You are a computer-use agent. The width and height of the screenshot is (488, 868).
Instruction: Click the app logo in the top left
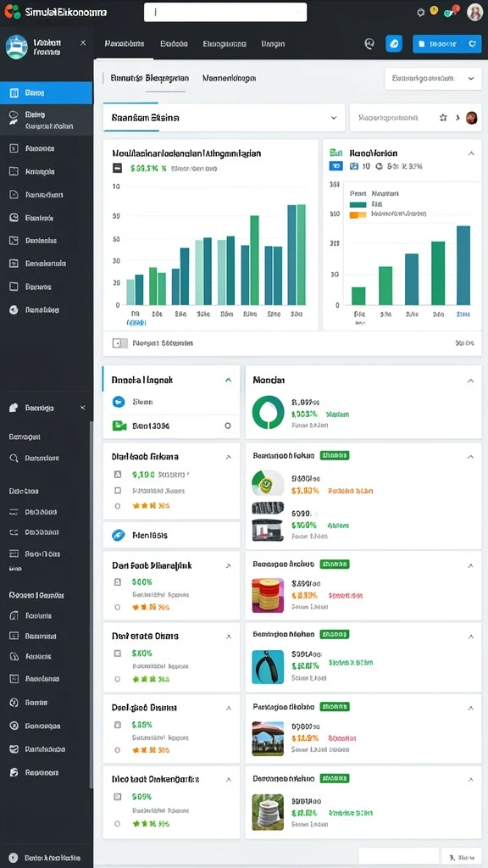(x=12, y=12)
